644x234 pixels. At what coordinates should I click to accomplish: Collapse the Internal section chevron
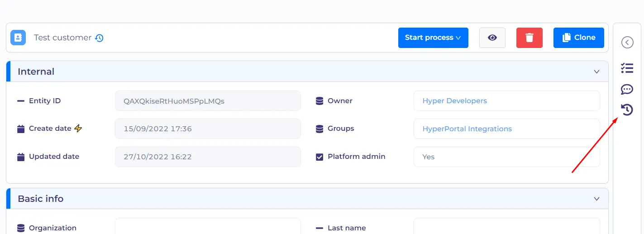(x=597, y=72)
